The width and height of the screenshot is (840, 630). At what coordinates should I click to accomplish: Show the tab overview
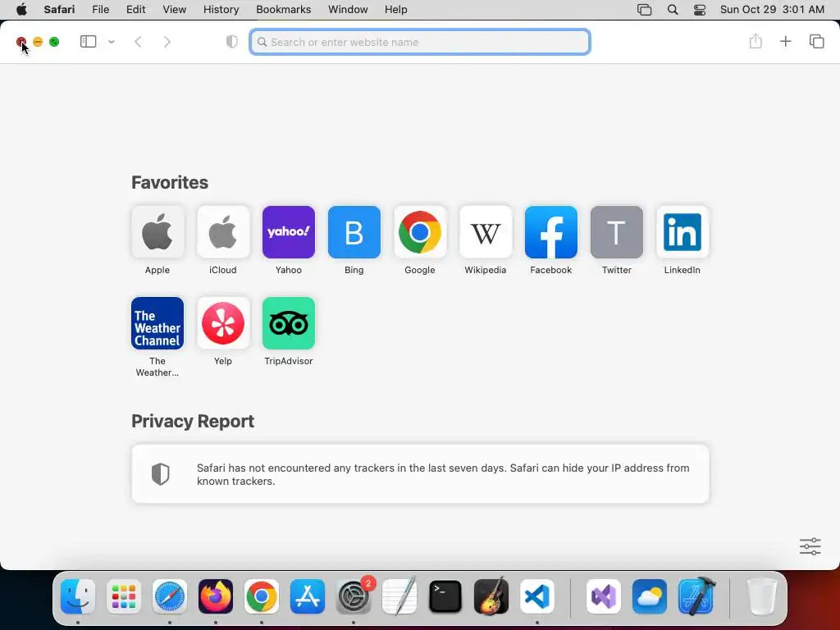pyautogui.click(x=816, y=41)
